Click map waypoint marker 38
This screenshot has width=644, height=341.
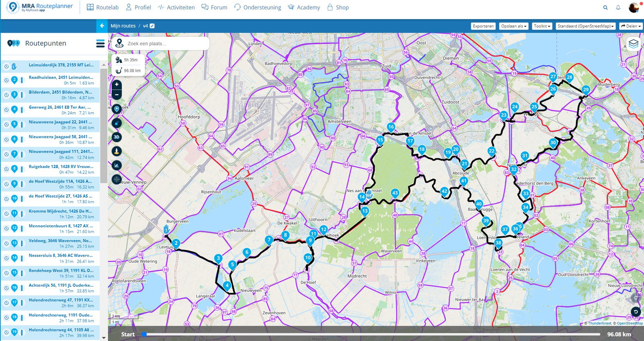pyautogui.click(x=498, y=244)
